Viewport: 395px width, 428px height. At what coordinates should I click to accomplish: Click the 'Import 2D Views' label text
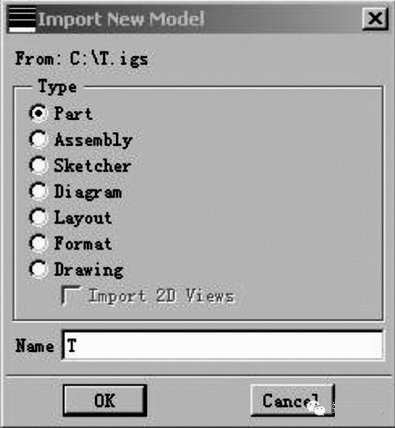click(x=161, y=296)
